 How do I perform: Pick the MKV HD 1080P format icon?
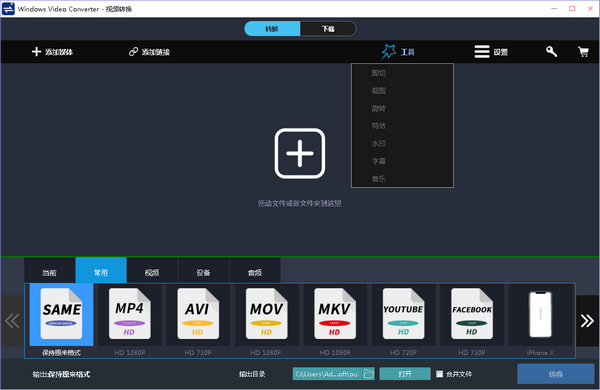[x=335, y=314]
